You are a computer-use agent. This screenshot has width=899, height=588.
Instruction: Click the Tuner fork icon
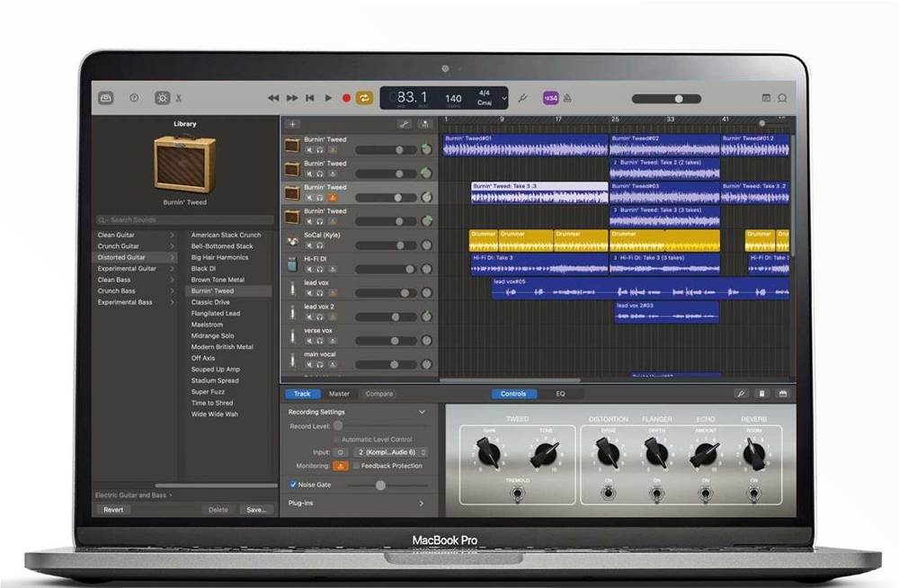point(523,98)
